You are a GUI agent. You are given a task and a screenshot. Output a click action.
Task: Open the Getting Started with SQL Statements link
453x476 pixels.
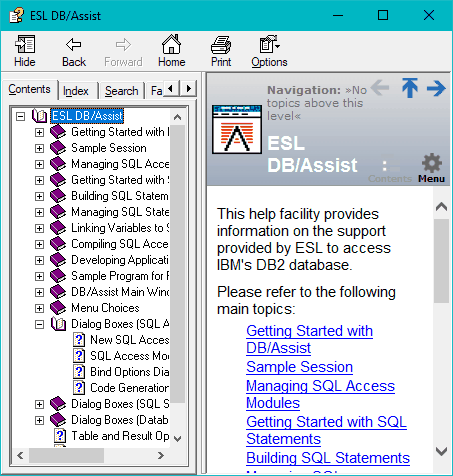[x=326, y=430]
